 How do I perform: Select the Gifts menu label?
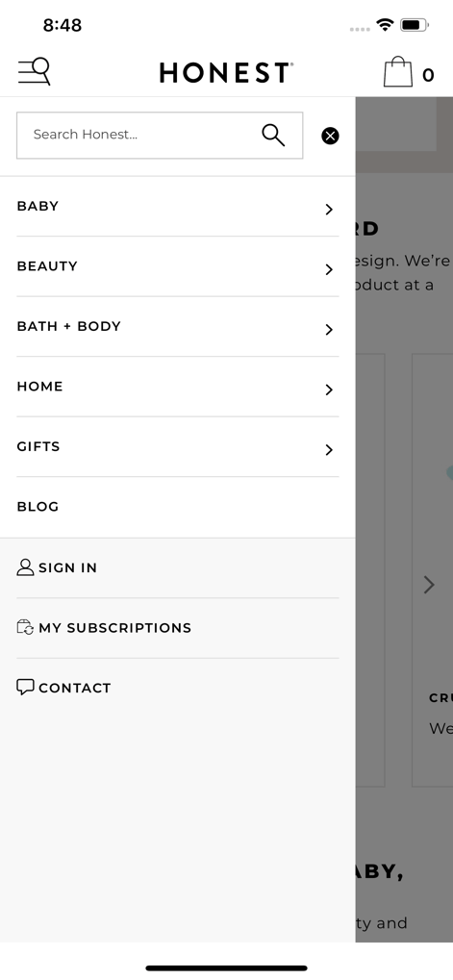38,446
